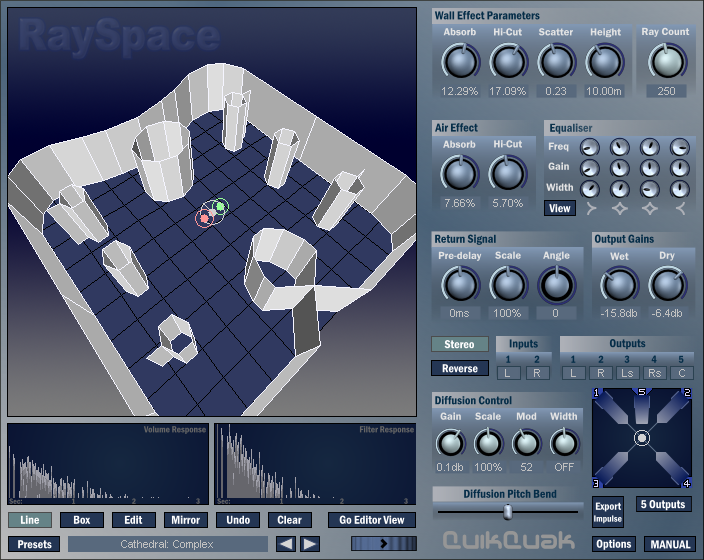Toggle output 2 R channel
The width and height of the screenshot is (704, 560).
(x=600, y=373)
